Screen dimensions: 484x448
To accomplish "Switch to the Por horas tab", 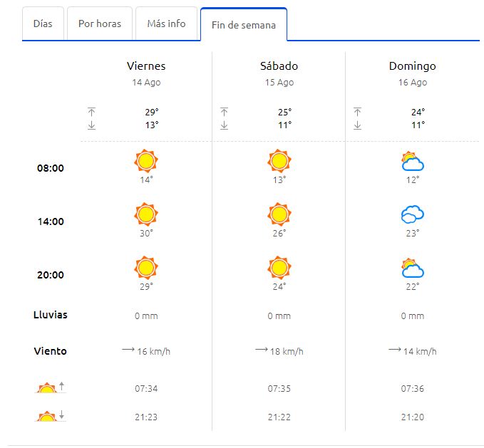I will tap(100, 24).
